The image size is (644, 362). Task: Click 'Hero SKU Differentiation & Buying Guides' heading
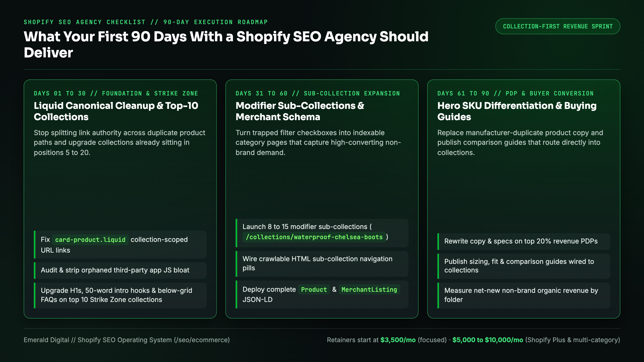click(517, 111)
